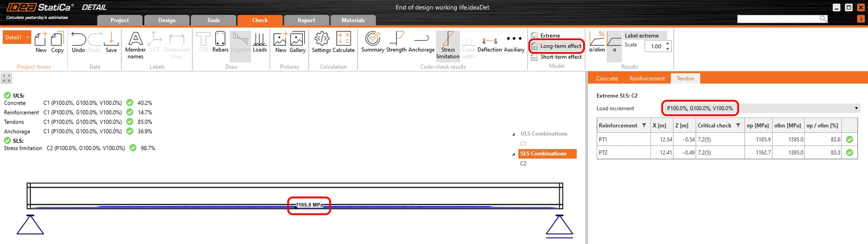The width and height of the screenshot is (868, 244).
Task: Increase the Scale value with the stepper
Action: coord(668,43)
